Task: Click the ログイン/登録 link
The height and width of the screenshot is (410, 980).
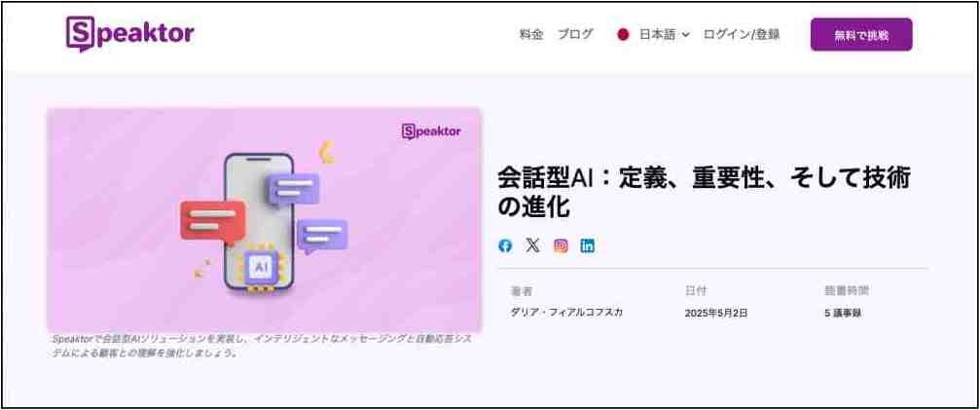Action: (x=742, y=35)
